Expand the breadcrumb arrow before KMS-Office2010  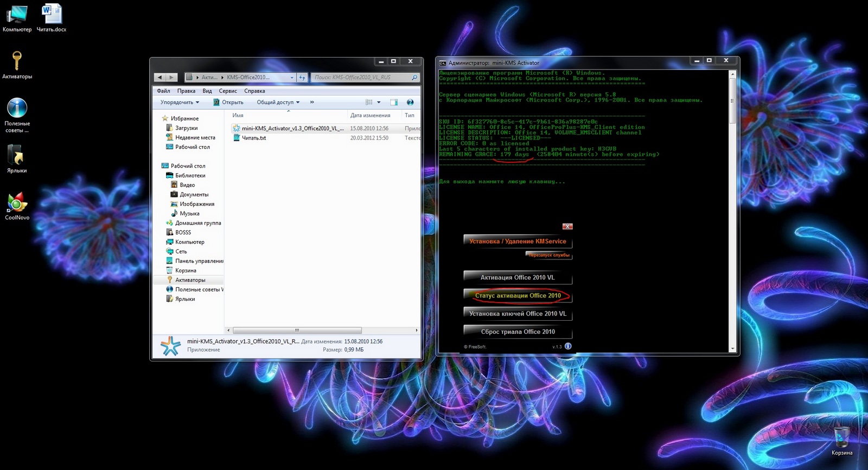coord(222,78)
